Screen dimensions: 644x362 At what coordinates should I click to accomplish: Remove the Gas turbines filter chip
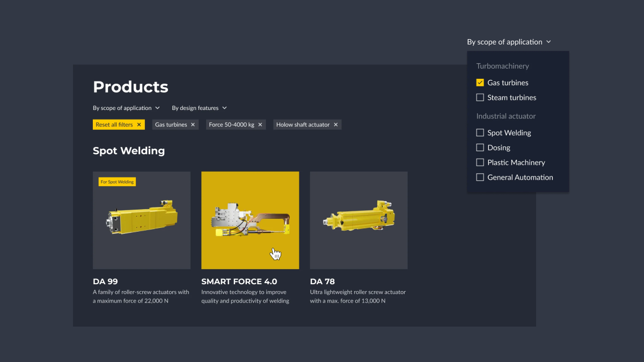point(193,124)
